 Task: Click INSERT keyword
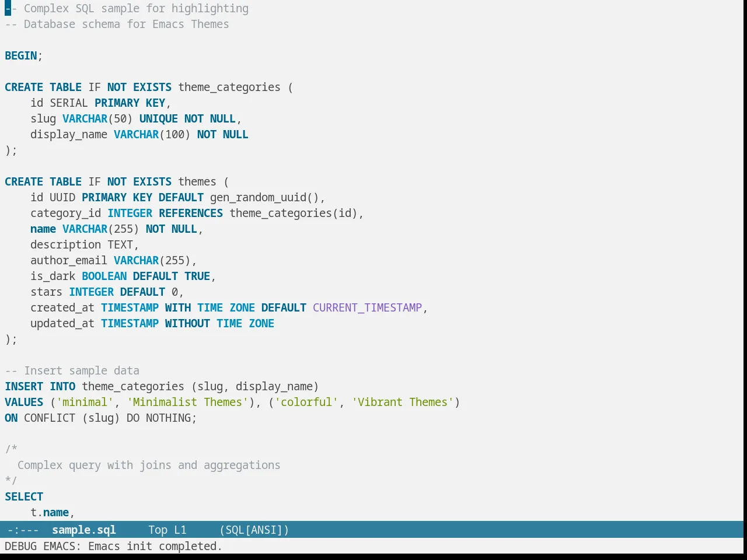click(x=24, y=386)
